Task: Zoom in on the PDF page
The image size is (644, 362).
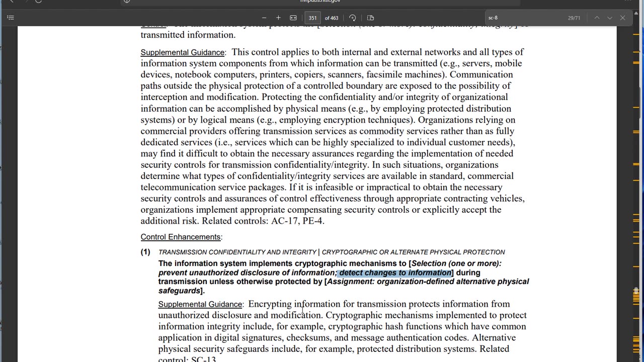Action: (x=278, y=18)
